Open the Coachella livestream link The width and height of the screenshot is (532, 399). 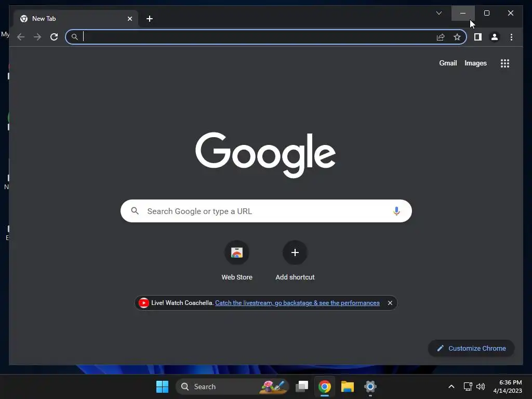pyautogui.click(x=297, y=303)
